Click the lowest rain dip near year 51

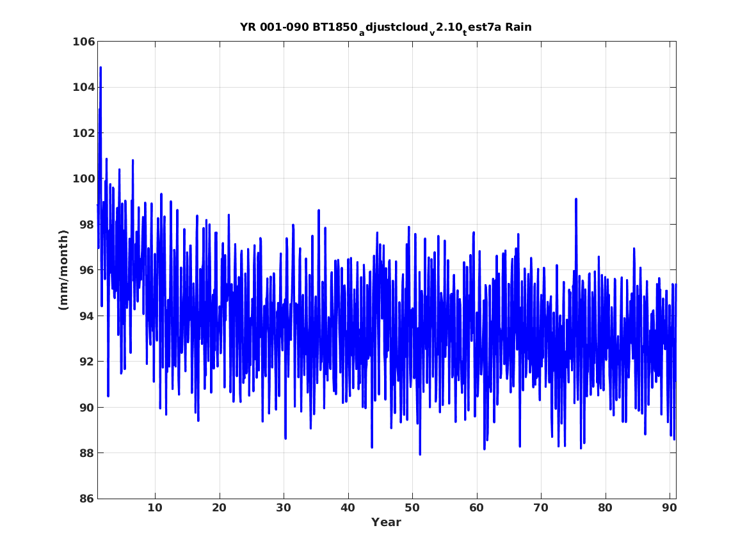pos(420,454)
